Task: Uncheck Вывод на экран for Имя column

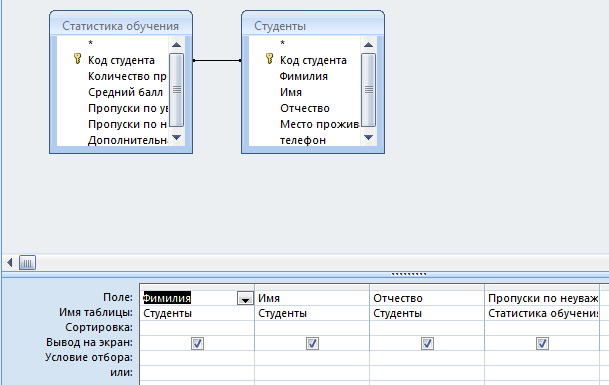Action: [x=312, y=343]
